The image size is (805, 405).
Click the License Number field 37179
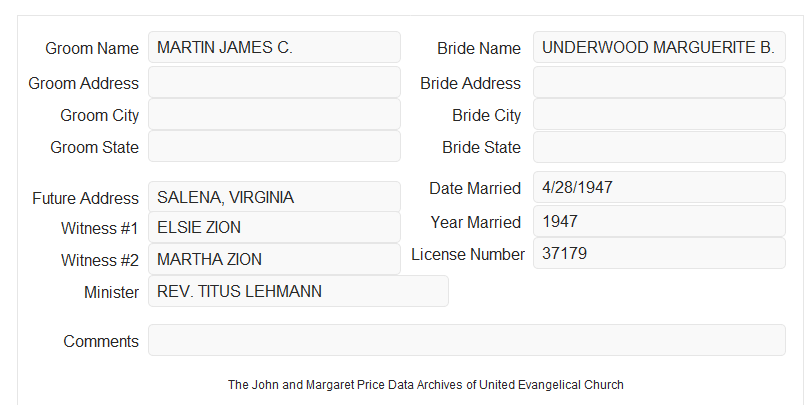659,253
